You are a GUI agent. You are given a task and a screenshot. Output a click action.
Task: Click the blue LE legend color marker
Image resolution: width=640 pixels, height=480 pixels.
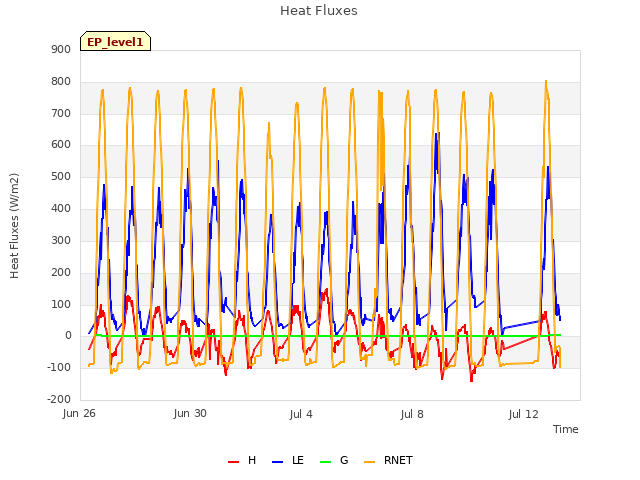click(x=278, y=462)
